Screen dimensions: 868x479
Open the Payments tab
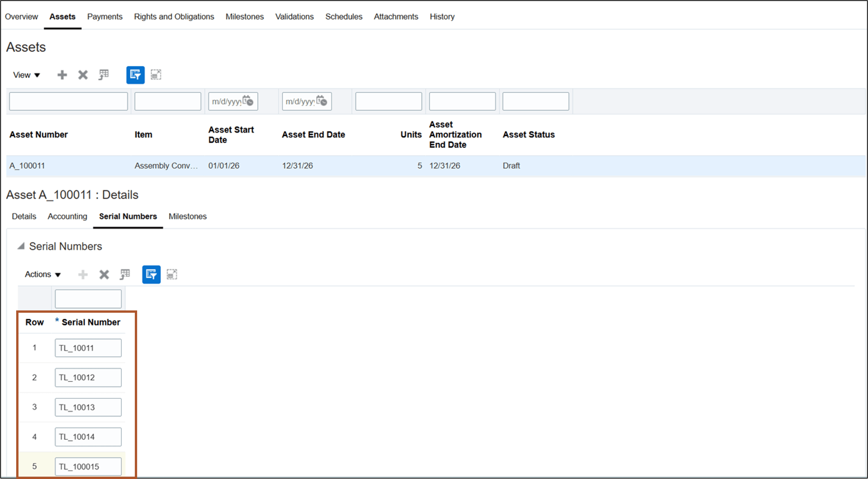(x=105, y=16)
